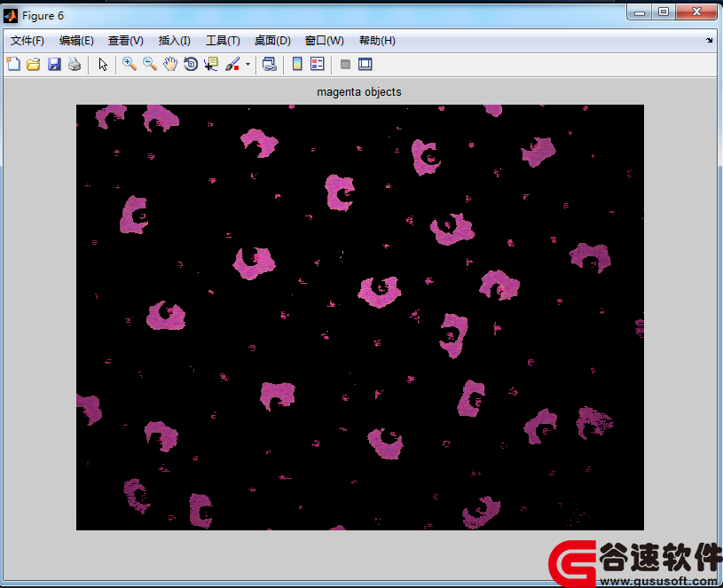Expand the Brush color dropdown arrow
The height and width of the screenshot is (588, 723).
pyautogui.click(x=248, y=64)
